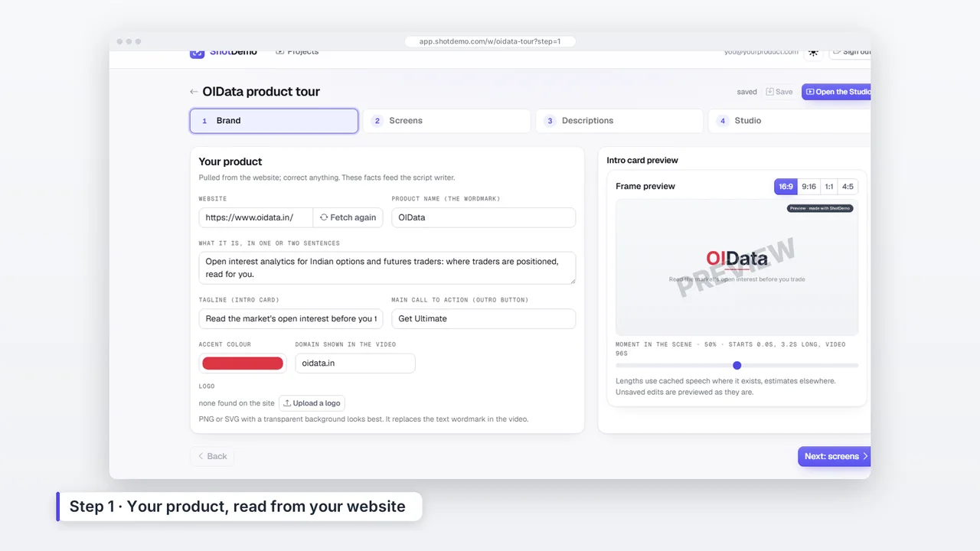Switch frame preview to 1:1
Image resolution: width=980 pixels, height=551 pixels.
click(829, 187)
